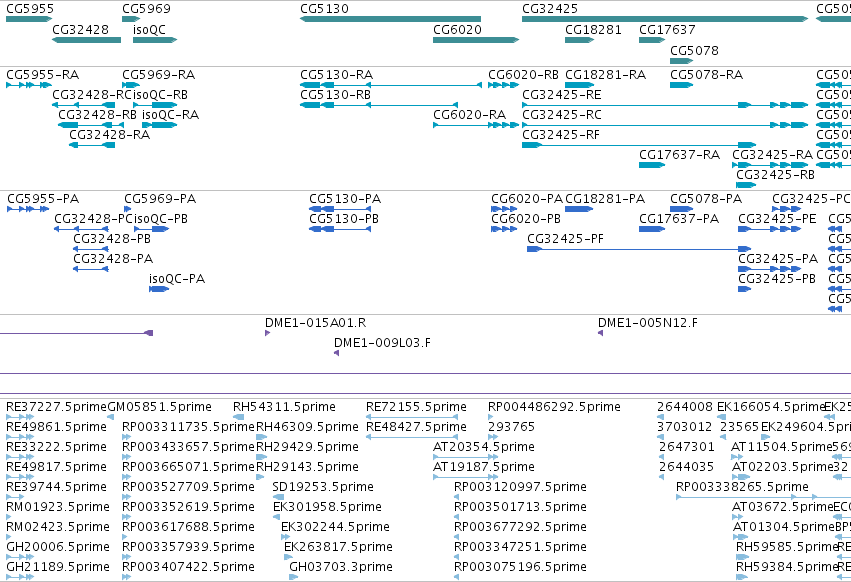Select EST GH03703.3prime
The height and width of the screenshot is (582, 851).
coord(341,567)
